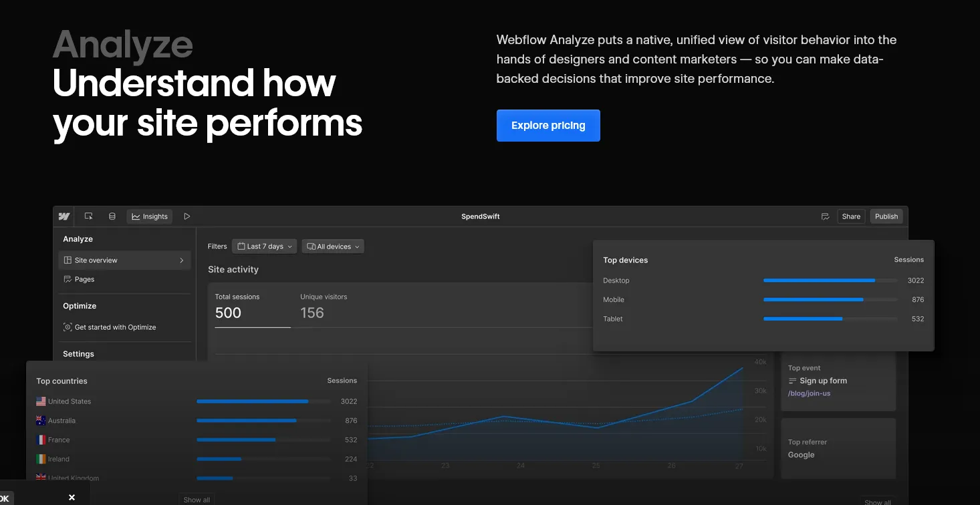This screenshot has height=505, width=980.
Task: Click the 3022 value for Desktop
Action: coord(916,281)
